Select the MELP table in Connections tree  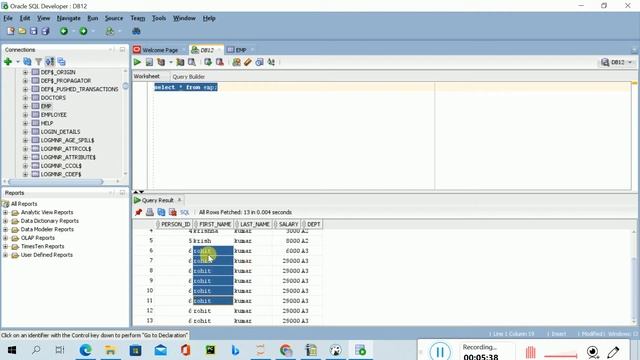(x=47, y=123)
